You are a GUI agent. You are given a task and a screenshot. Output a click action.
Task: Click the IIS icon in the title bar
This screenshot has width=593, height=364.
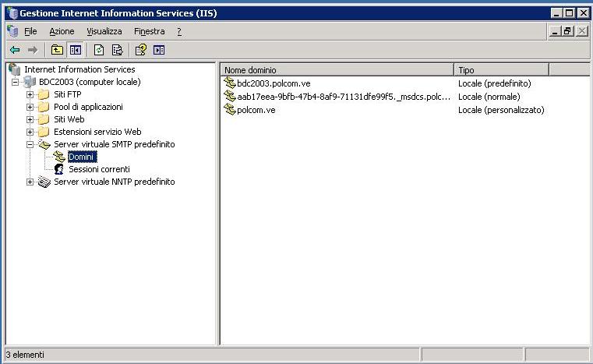coord(13,13)
